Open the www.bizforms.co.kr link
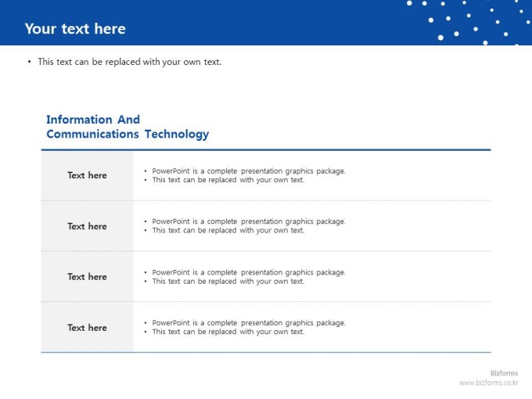Image resolution: width=532 pixels, height=399 pixels. [488, 383]
